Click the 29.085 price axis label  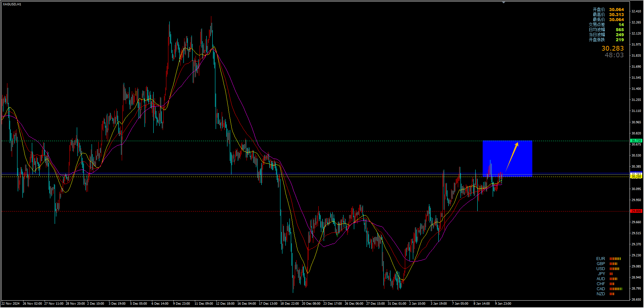(636, 266)
